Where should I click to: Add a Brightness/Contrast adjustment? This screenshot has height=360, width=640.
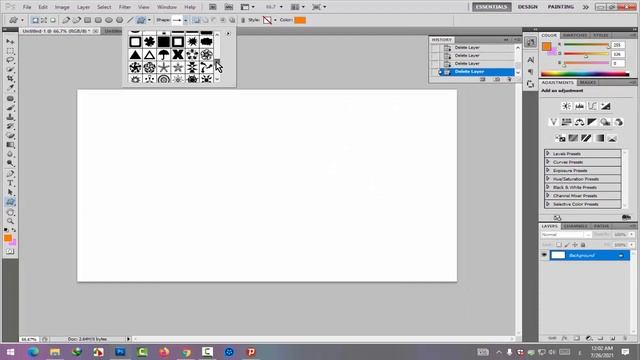(x=566, y=106)
